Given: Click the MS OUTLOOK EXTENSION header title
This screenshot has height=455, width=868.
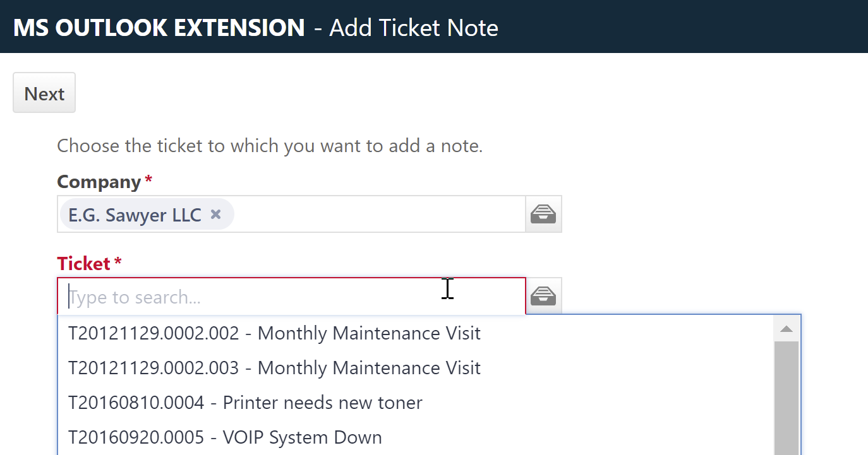Looking at the screenshot, I should tap(159, 28).
